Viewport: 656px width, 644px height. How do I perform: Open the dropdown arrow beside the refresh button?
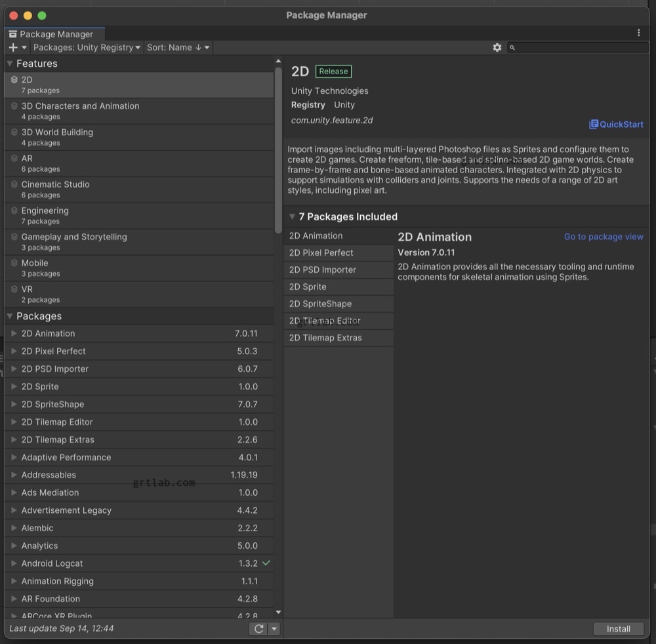tap(274, 628)
